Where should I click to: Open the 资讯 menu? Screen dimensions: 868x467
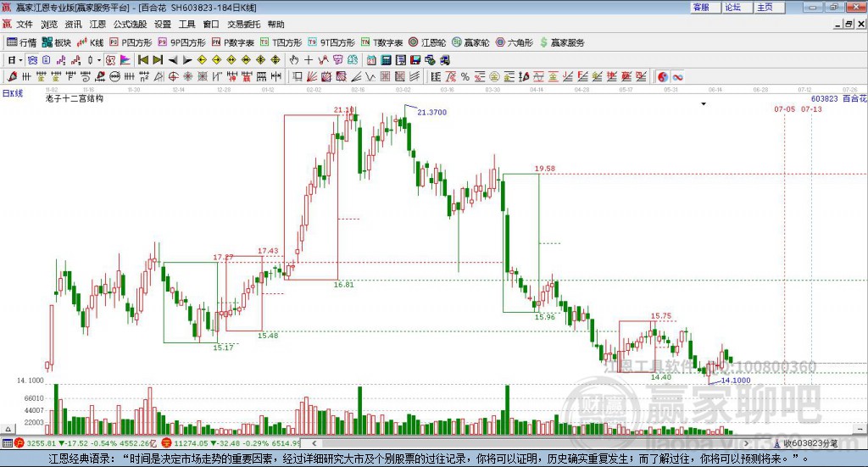click(x=73, y=25)
